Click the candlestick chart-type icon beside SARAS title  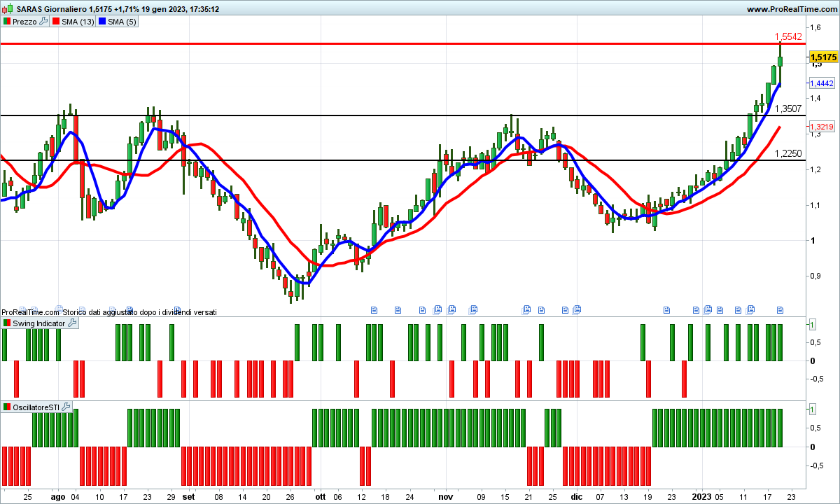[x=7, y=9]
